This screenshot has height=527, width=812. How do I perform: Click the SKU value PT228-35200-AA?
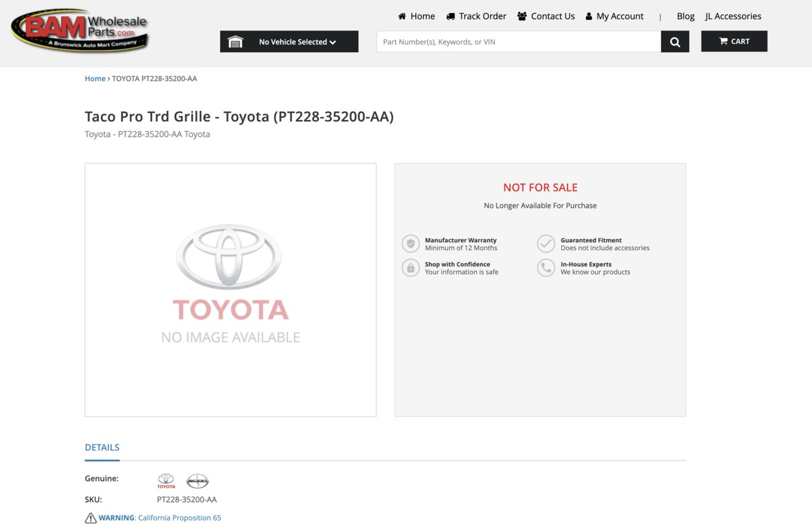tap(187, 500)
